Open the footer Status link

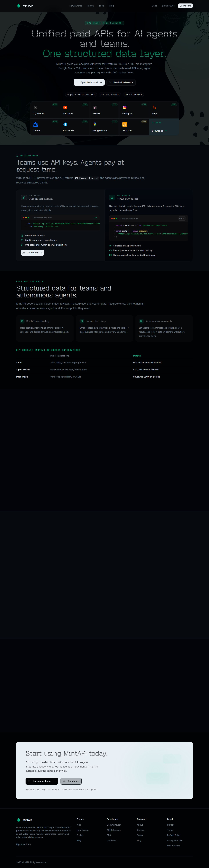coord(140,835)
